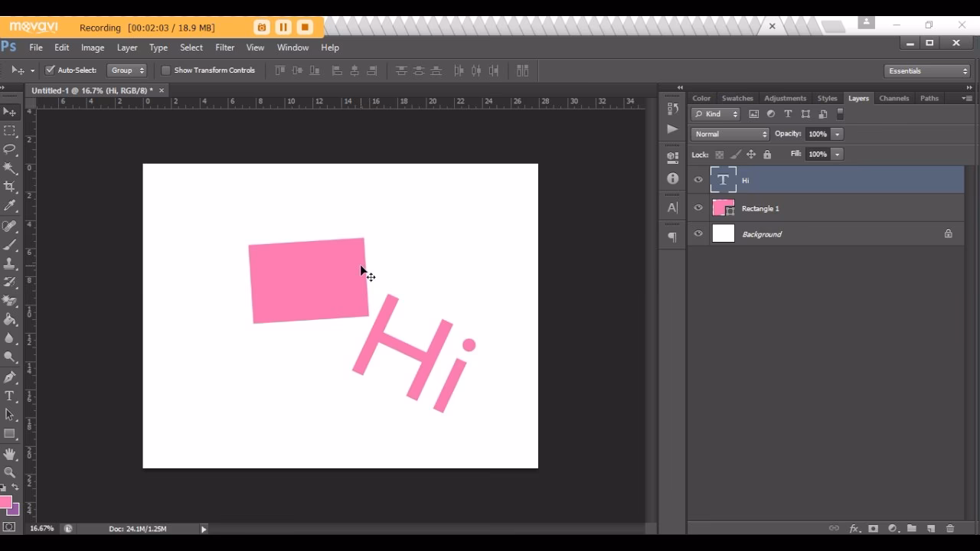The height and width of the screenshot is (551, 980).
Task: Open the Filter menu
Action: coord(224,47)
